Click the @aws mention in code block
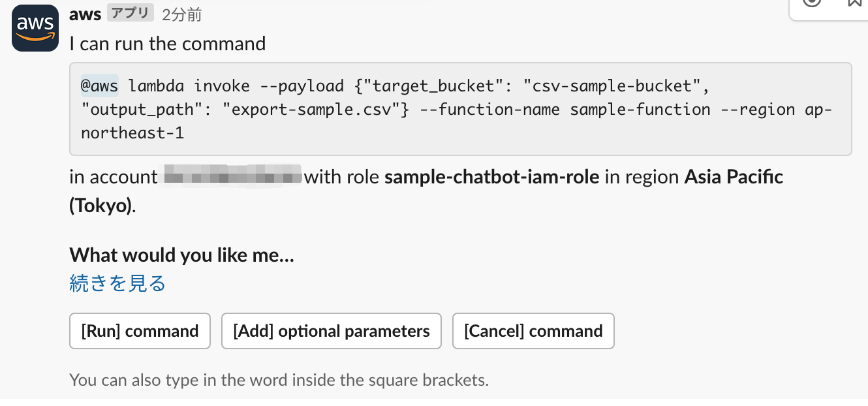This screenshot has width=868, height=406. coord(100,86)
